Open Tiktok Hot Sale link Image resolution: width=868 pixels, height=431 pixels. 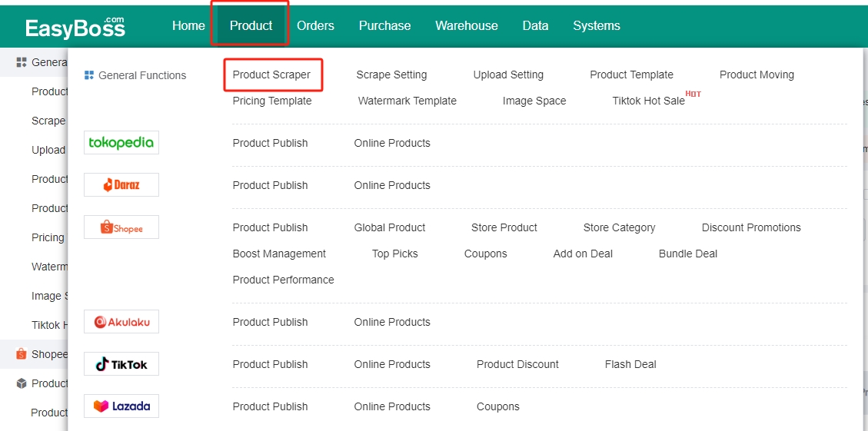[648, 101]
